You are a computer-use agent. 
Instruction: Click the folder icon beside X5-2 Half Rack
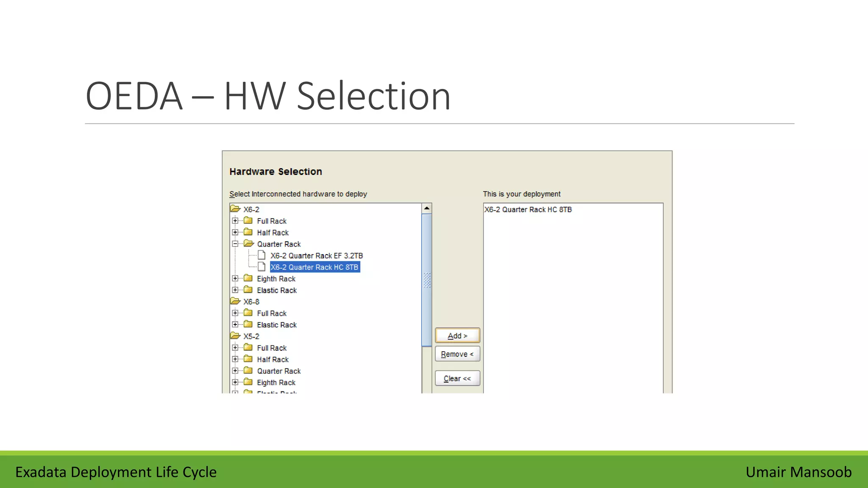(x=248, y=359)
